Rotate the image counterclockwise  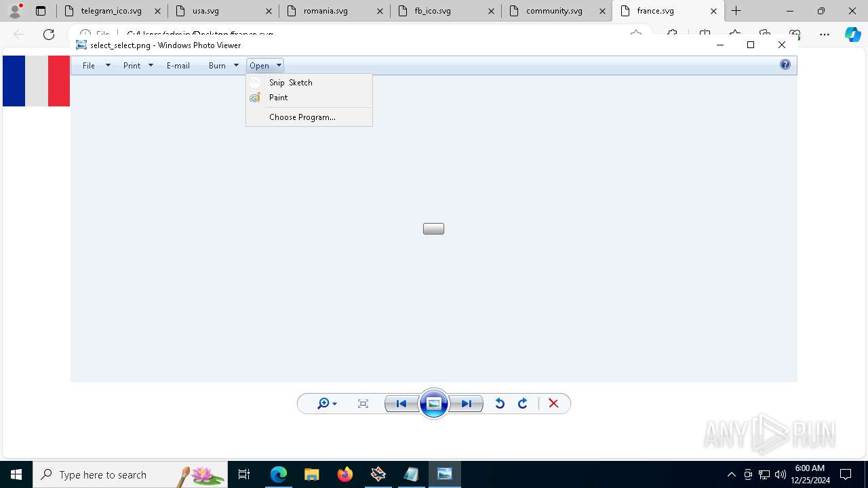pos(500,404)
